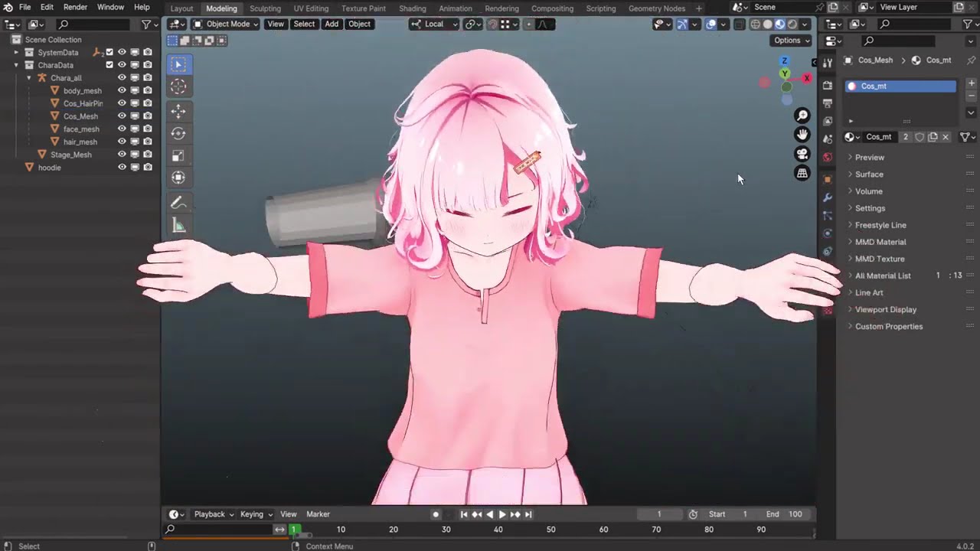Click the zoom magnifier viewport gizmo

[802, 116]
